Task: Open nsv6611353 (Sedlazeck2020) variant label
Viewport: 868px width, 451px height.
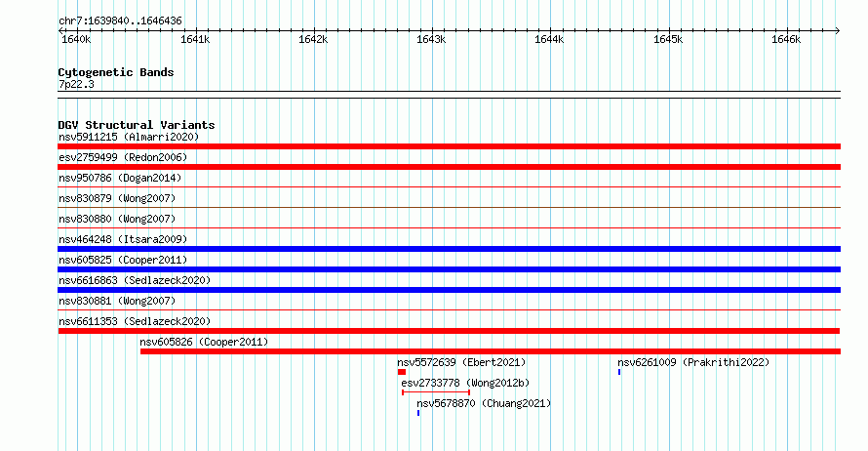Action: point(135,321)
